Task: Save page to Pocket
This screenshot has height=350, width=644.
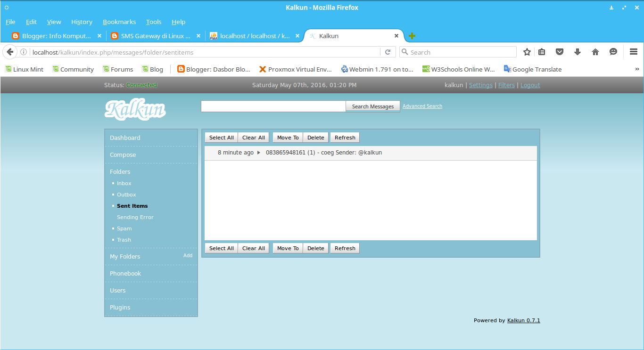Action: [x=560, y=52]
